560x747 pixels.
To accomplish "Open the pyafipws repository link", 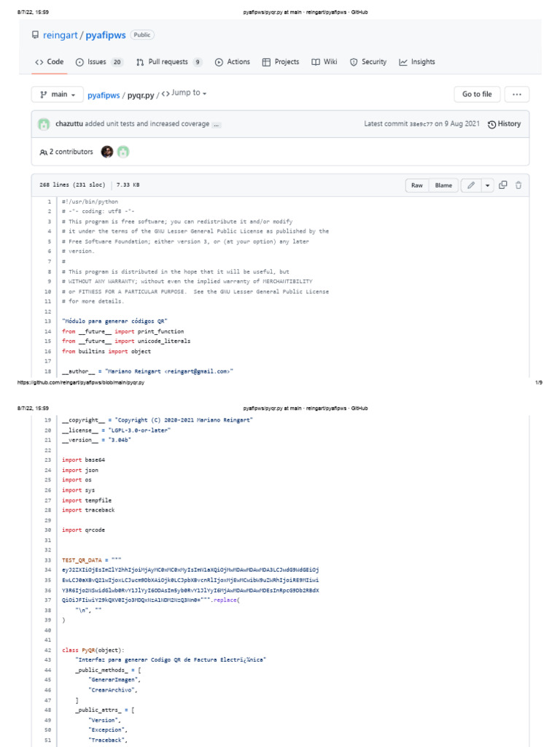I will point(105,35).
